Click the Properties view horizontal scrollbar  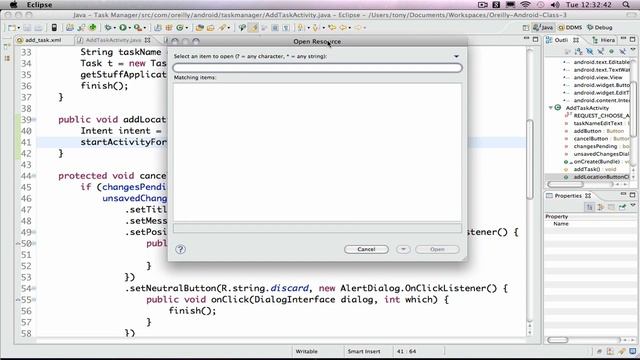click(558, 340)
